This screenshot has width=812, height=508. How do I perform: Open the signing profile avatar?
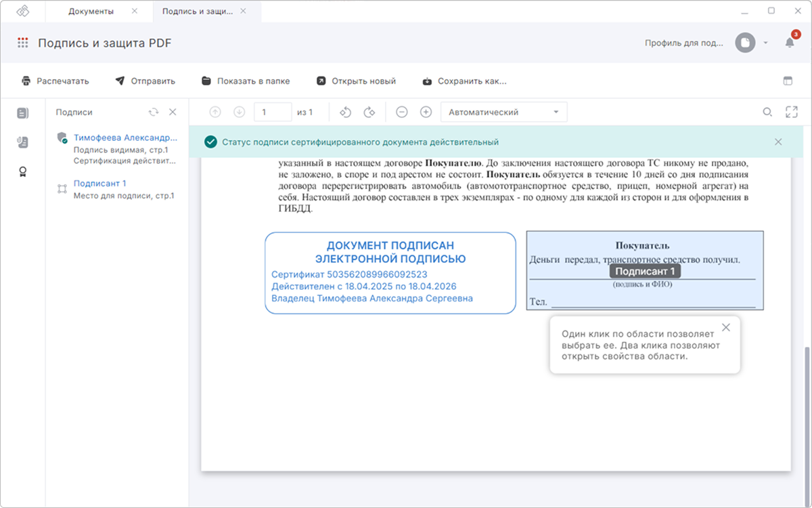pyautogui.click(x=745, y=43)
